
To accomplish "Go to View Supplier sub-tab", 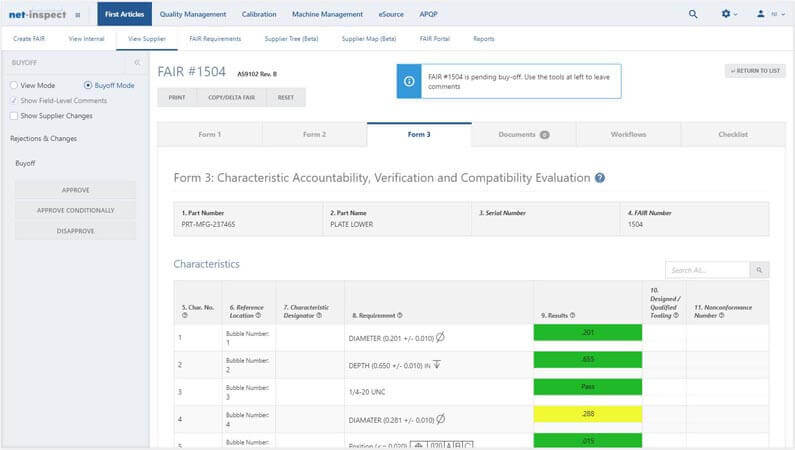I will pos(147,39).
